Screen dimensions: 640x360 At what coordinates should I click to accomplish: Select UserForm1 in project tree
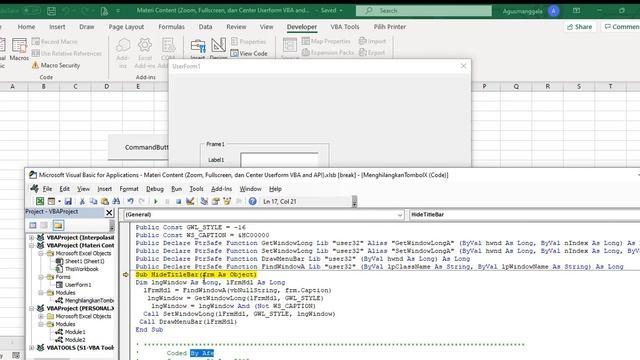[73, 285]
